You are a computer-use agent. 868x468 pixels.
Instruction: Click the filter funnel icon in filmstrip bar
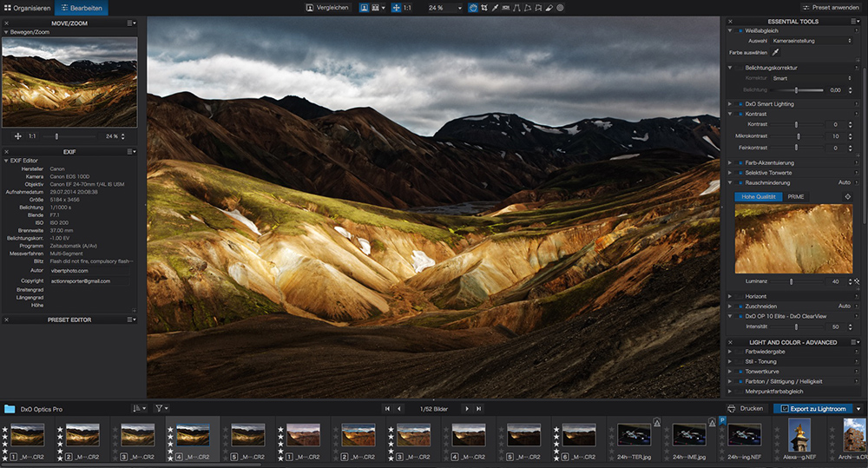(161, 408)
